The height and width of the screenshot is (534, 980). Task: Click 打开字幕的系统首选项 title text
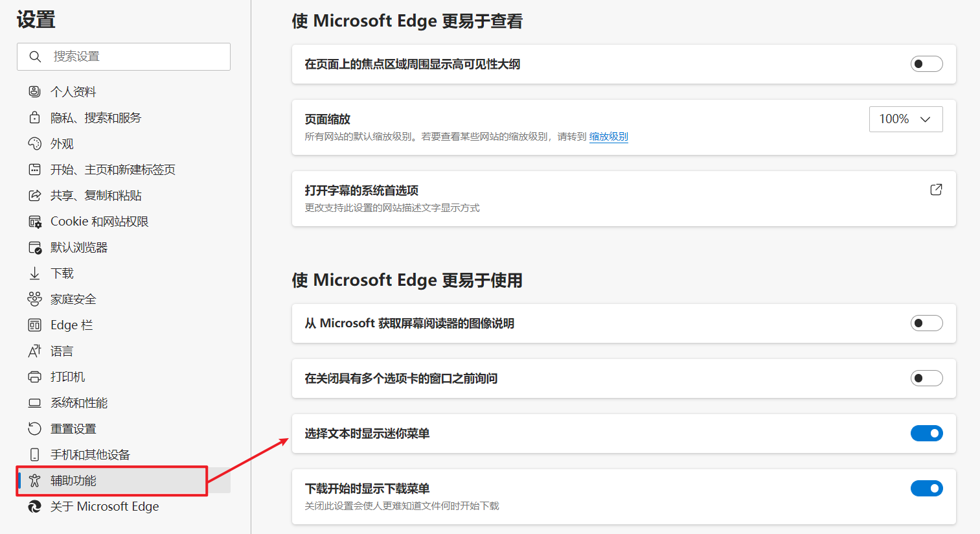pyautogui.click(x=361, y=191)
